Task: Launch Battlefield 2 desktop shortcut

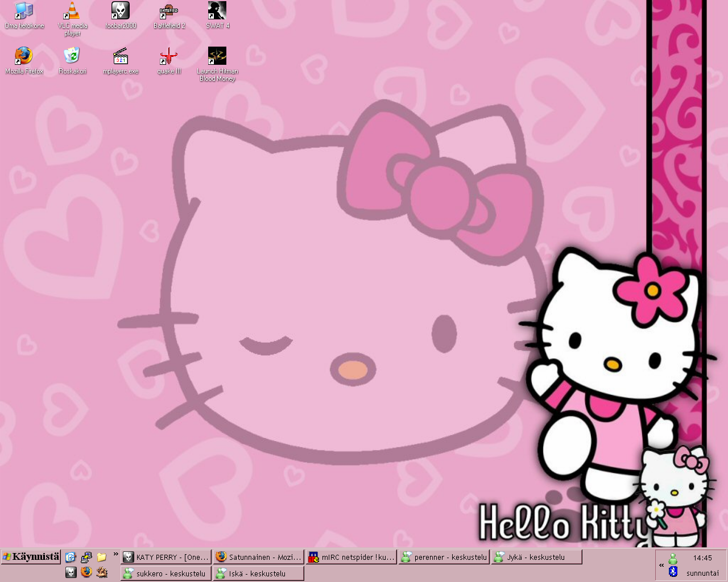Action: [x=169, y=15]
